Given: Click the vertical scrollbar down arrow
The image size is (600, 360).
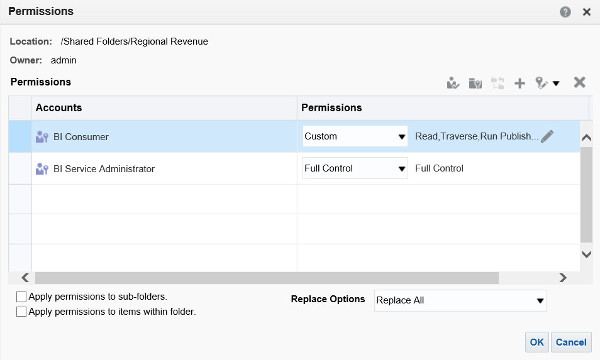Looking at the screenshot, I should pos(586,254).
